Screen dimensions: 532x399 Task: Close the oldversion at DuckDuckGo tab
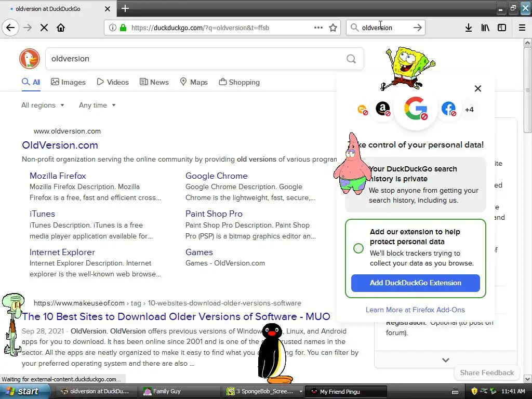point(107,9)
